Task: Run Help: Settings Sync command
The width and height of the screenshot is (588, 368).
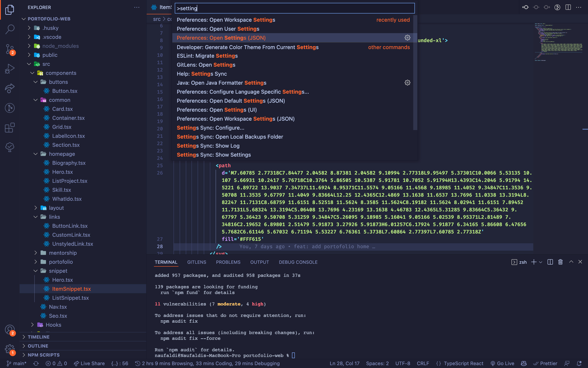Action: (293, 74)
